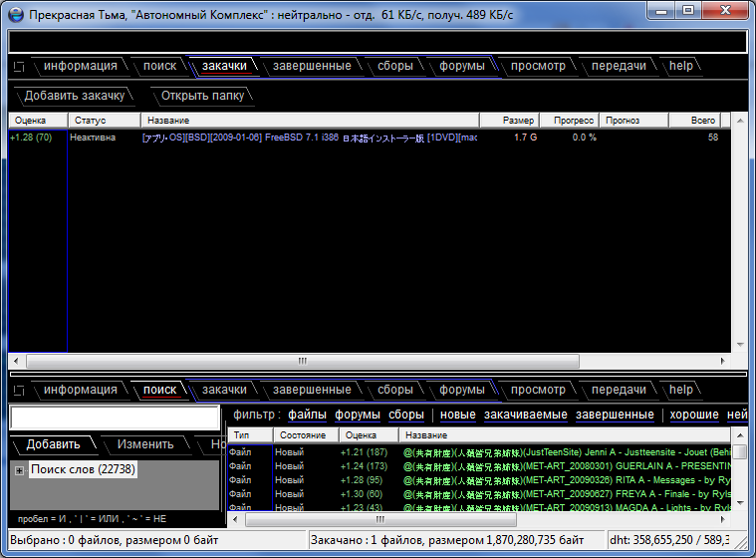Expand the "Поиск слов (22738)" tree node
The width and height of the screenshot is (756, 558).
pos(18,469)
